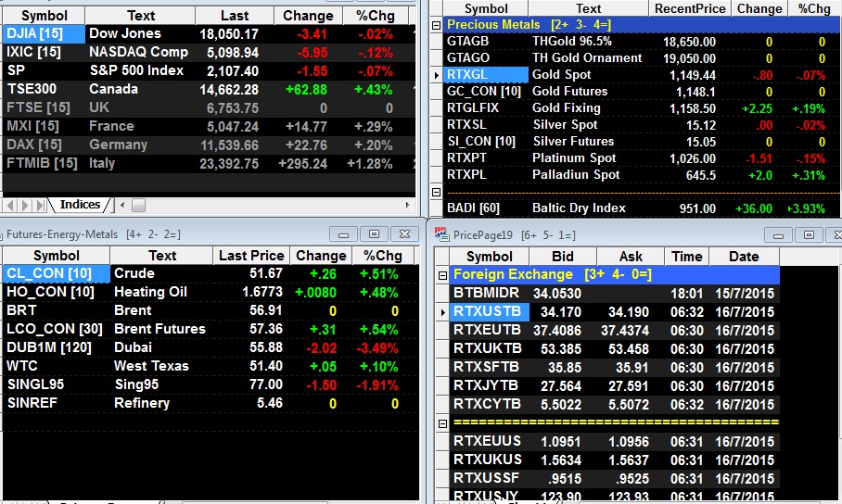Select the WTC West Texas row
This screenshot has width=842, height=504.
point(210,366)
